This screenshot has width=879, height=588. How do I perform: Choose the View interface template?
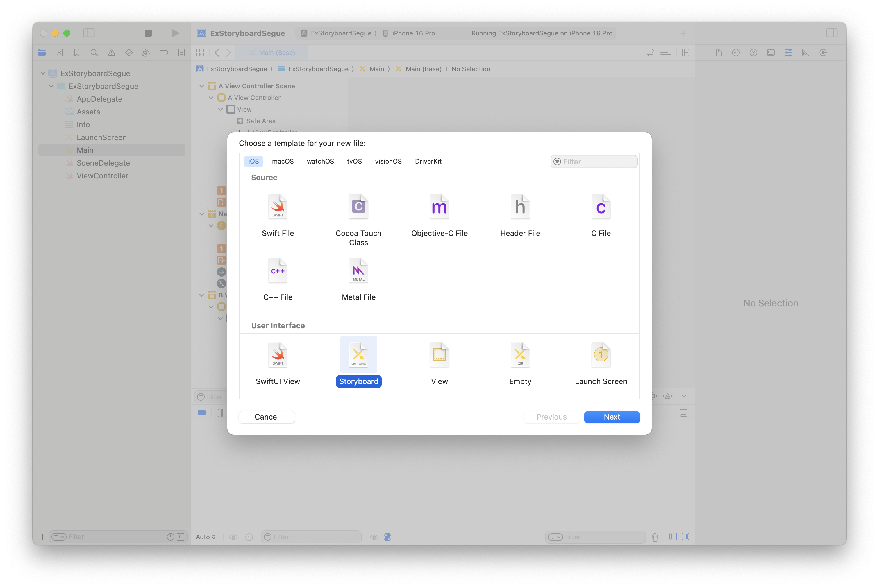pyautogui.click(x=439, y=363)
